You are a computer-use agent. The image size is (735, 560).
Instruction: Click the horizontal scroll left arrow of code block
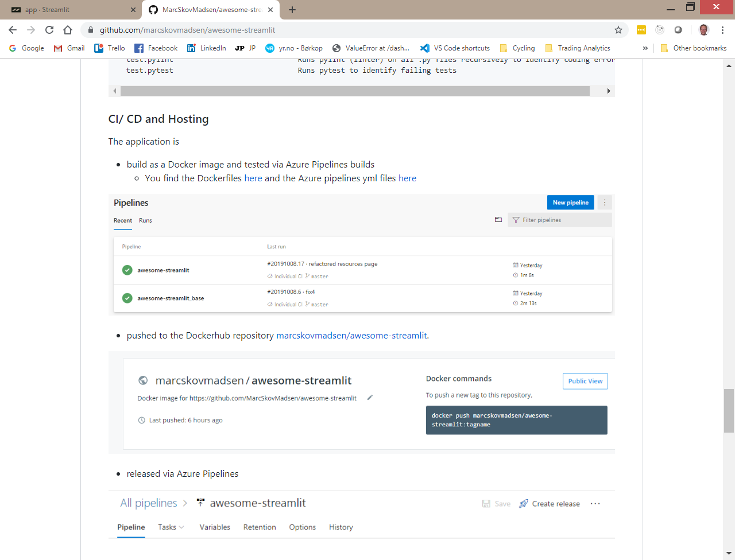(115, 91)
